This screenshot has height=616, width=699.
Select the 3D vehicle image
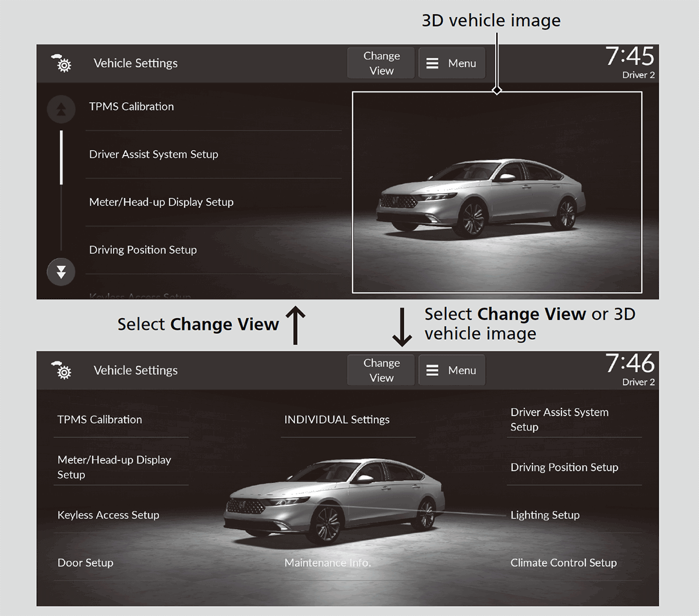[x=496, y=192]
